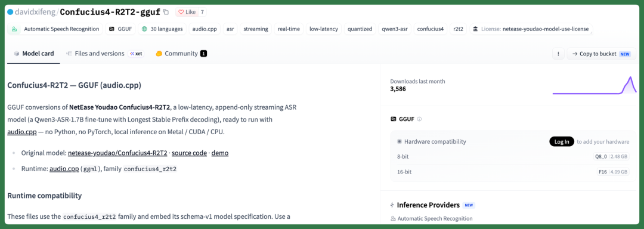
Task: Click the Confucius4-R2T2 — GGUF (audio.cpp) heading
Action: tap(75, 85)
